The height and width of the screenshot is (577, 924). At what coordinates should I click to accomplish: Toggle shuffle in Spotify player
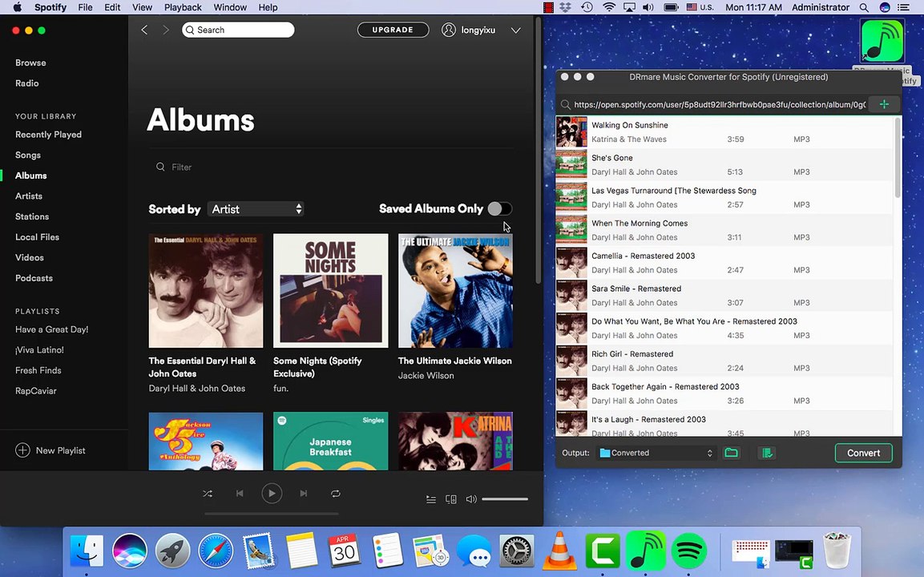point(208,494)
